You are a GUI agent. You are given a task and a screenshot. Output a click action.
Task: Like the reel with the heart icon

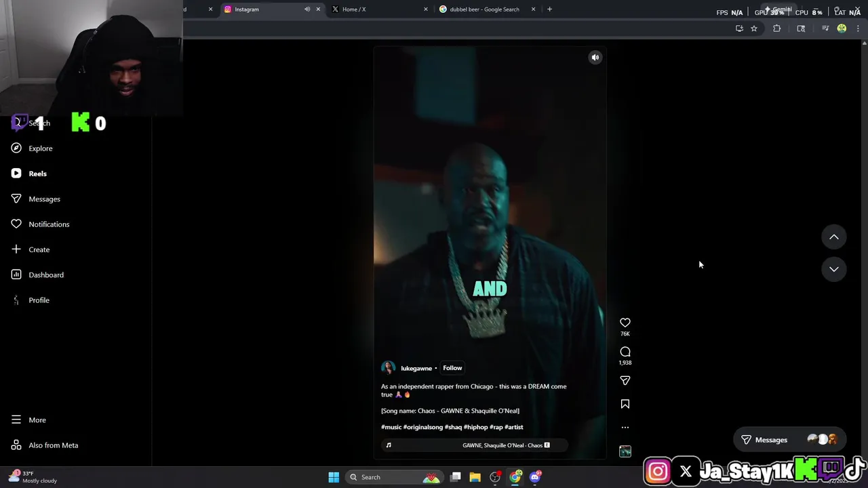click(625, 323)
